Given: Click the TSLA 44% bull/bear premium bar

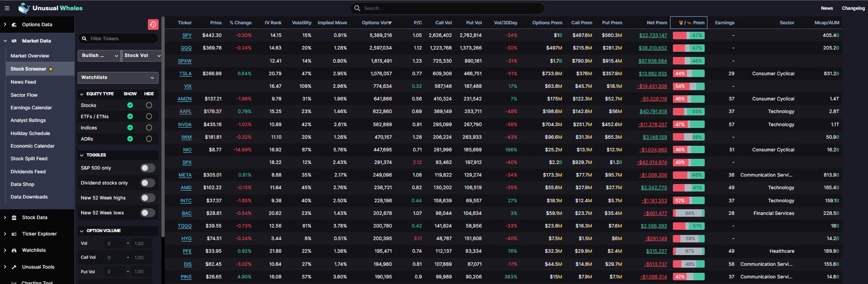Looking at the screenshot, I should click(688, 74).
